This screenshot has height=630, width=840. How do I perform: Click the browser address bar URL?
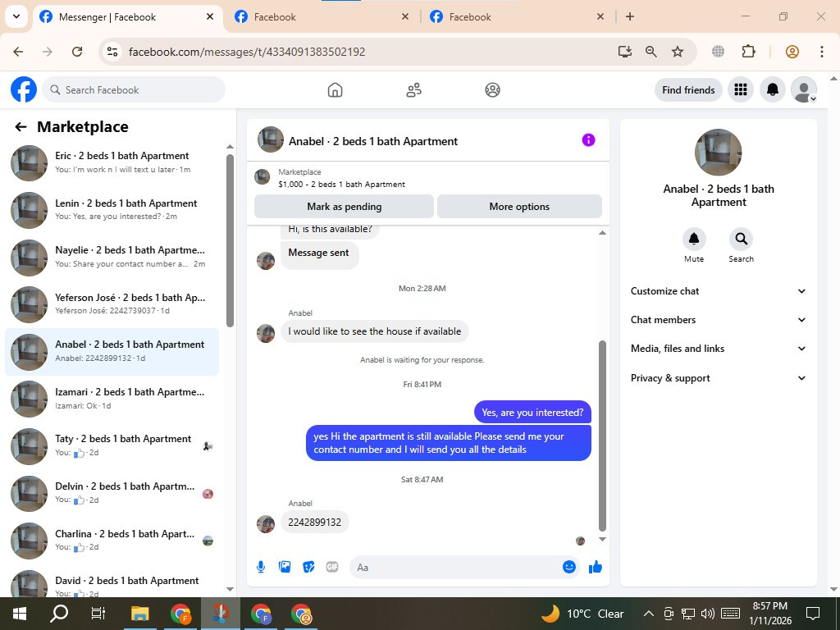[x=247, y=52]
